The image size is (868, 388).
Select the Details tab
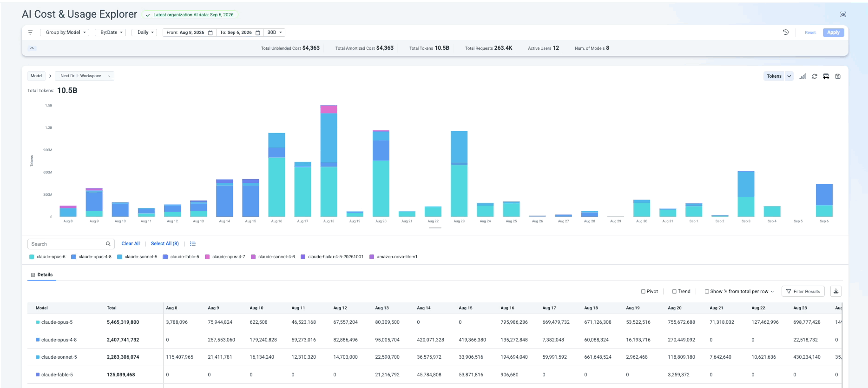click(42, 275)
